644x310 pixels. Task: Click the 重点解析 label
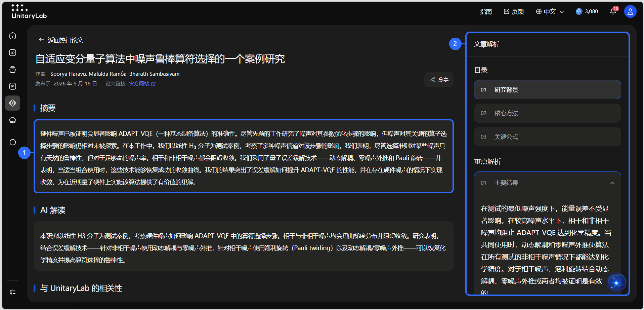pos(487,162)
